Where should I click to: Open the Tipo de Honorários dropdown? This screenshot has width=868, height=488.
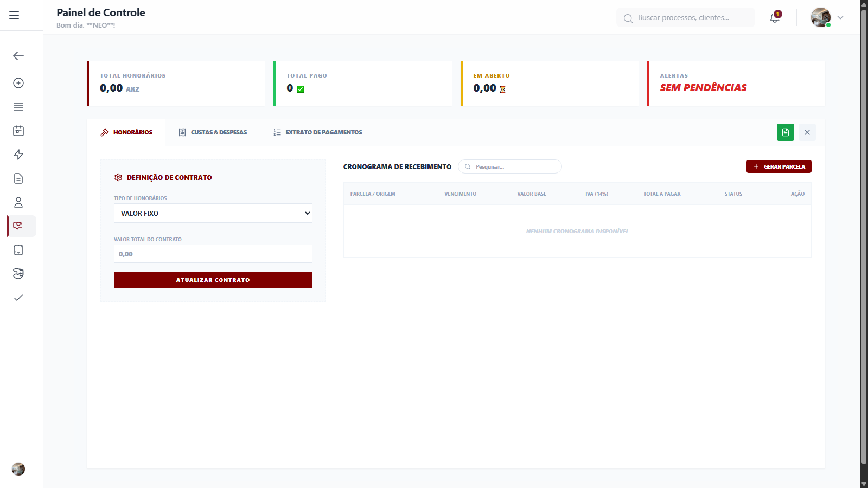pos(213,213)
